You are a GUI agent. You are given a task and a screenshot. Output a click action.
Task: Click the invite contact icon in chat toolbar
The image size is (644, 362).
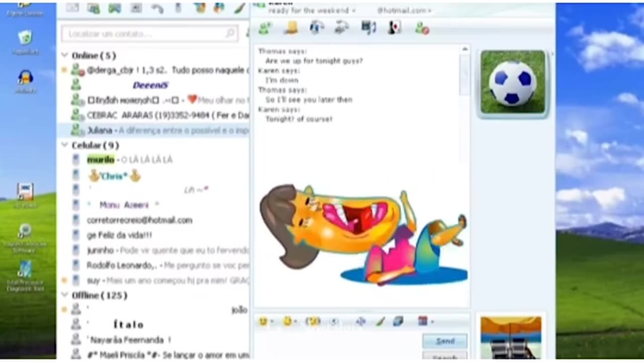(265, 28)
